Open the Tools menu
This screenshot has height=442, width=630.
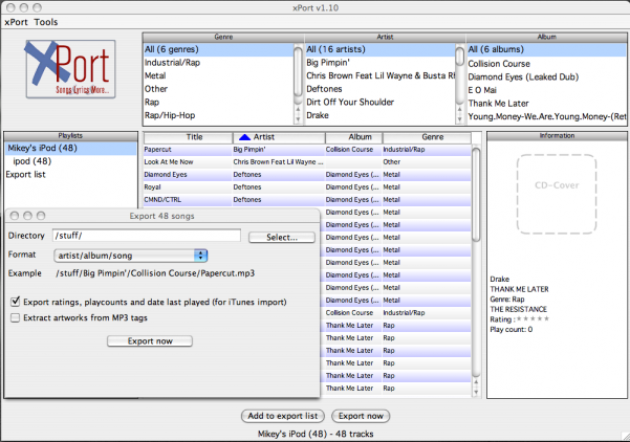[x=46, y=22]
